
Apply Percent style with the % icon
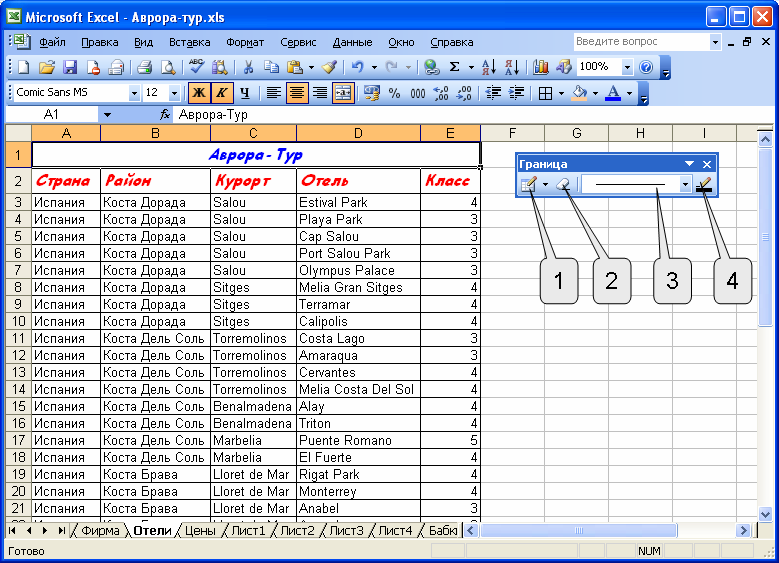(394, 93)
